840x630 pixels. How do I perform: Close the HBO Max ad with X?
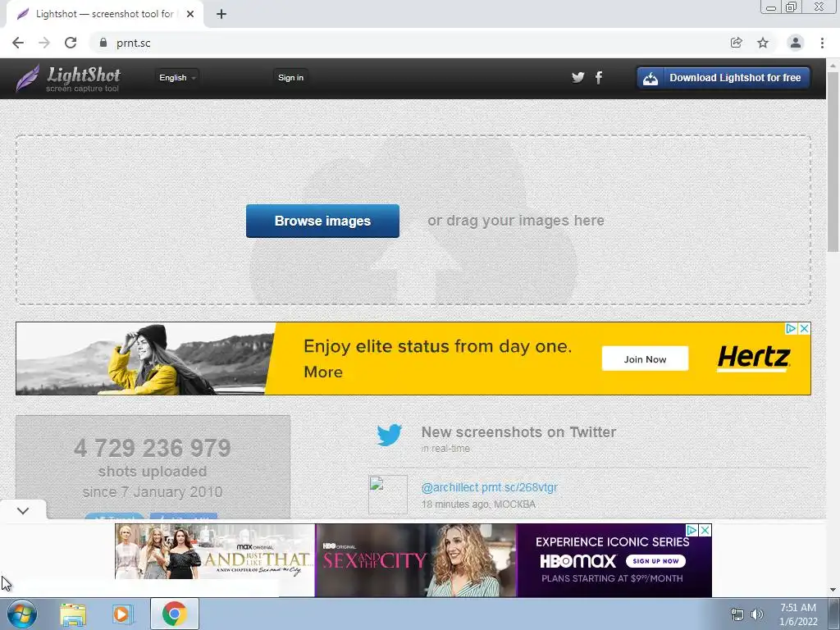(705, 531)
